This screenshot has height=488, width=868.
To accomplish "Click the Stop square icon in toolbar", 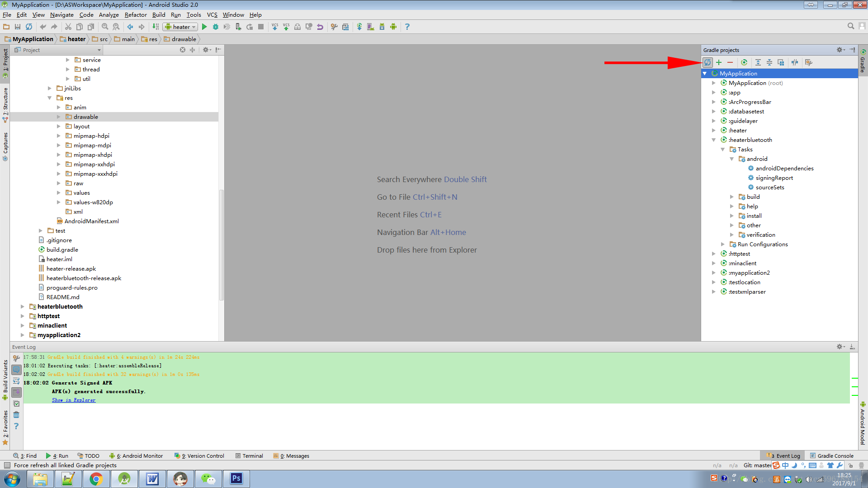I will pos(261,27).
